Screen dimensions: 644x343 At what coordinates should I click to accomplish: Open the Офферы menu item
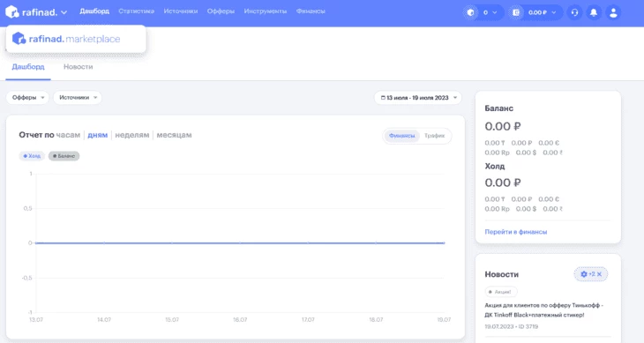[221, 11]
